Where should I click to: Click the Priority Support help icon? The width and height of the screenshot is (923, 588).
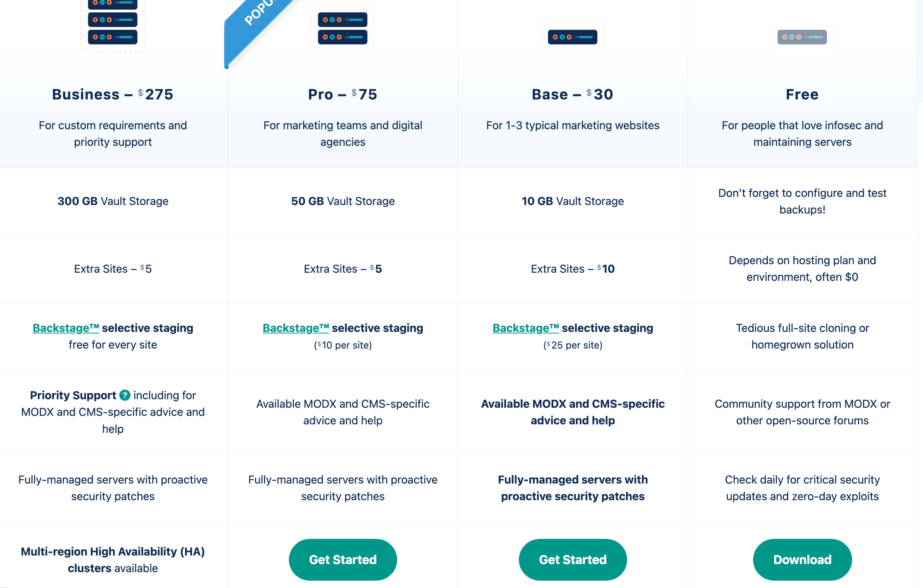[124, 396]
